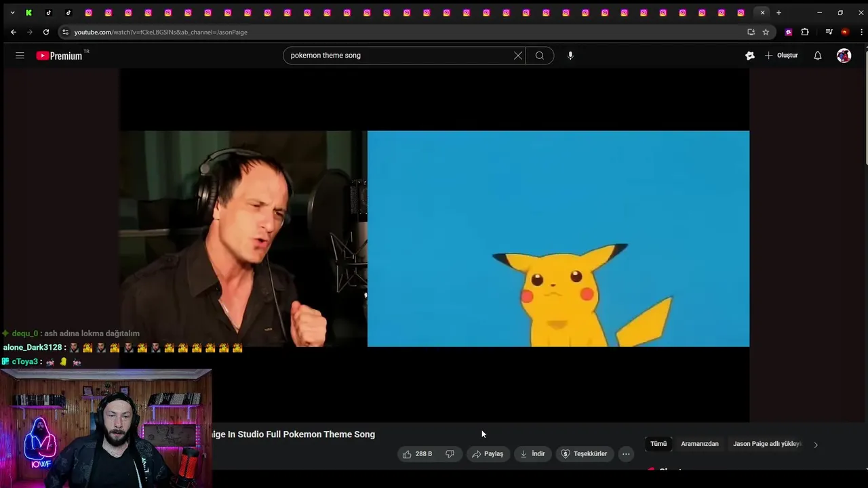This screenshot has width=868, height=488.
Task: Open the Extensions puzzle icon
Action: point(805,32)
